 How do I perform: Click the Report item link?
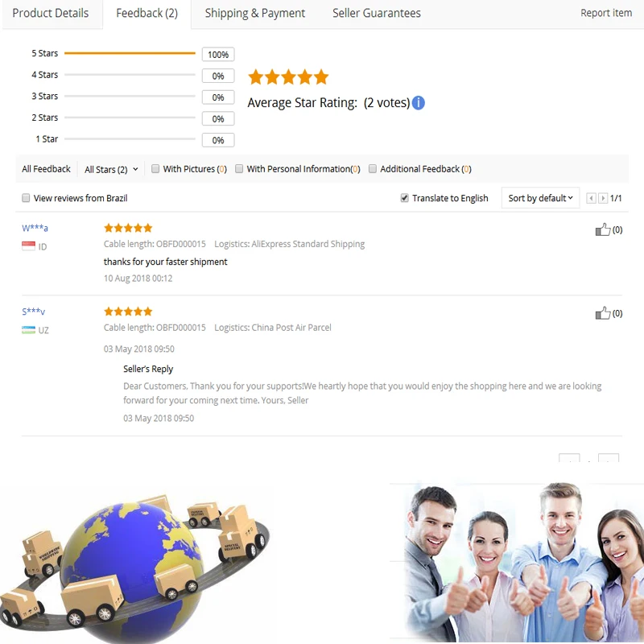606,13
